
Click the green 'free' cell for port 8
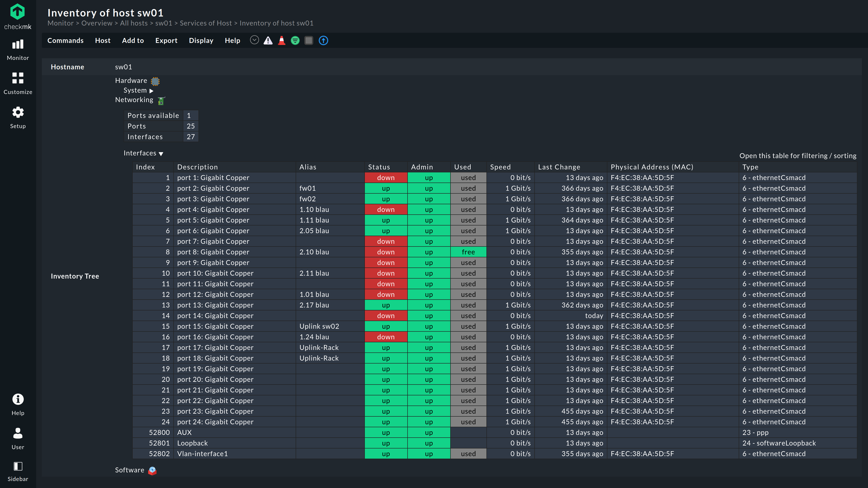(x=468, y=252)
